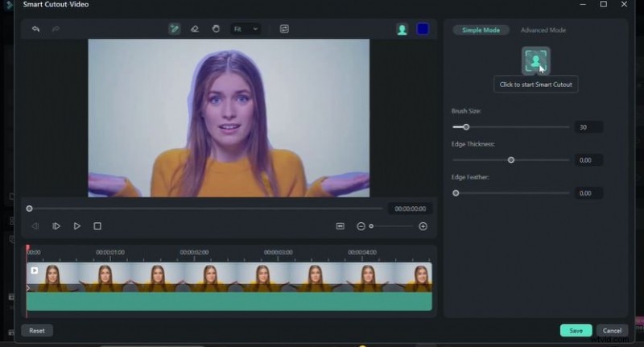The image size is (644, 347).
Task: Click the video preview image
Action: pyautogui.click(x=229, y=118)
